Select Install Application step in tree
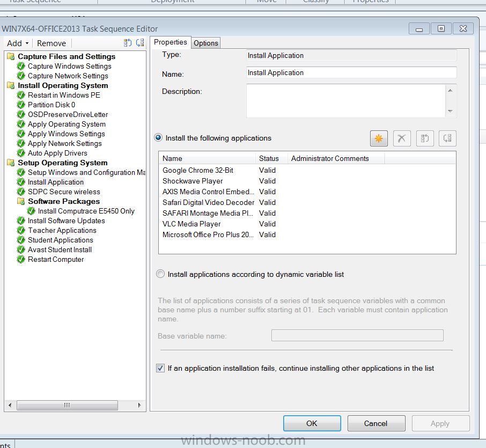Viewport: 486px width, 448px height. point(56,182)
